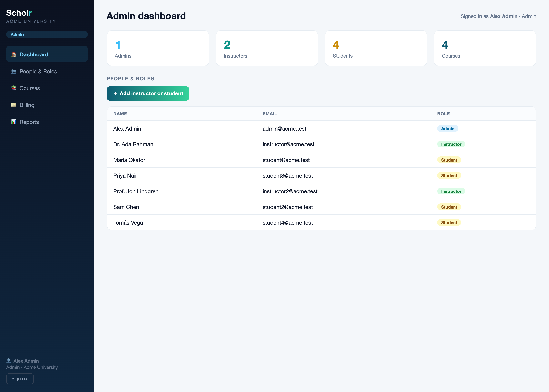Open the Courses stat card
Screen dimensions: 549x392
(x=485, y=48)
